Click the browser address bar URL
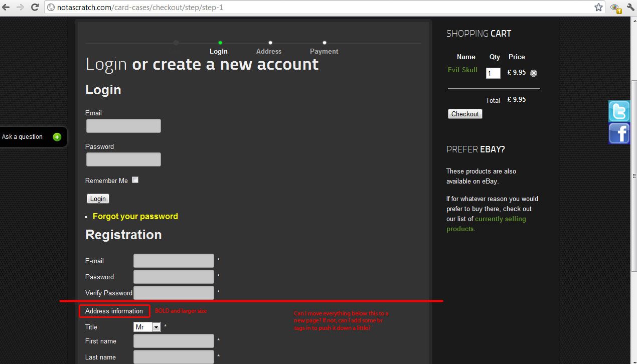 [x=140, y=8]
